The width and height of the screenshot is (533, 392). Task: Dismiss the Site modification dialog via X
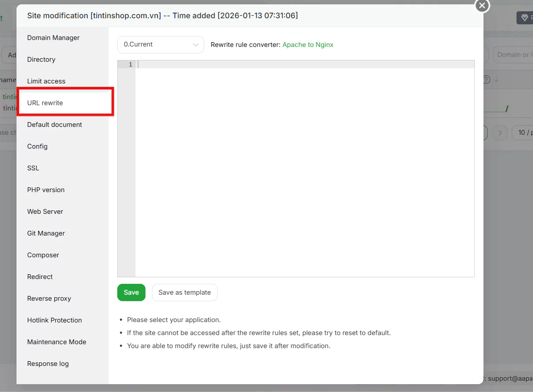click(x=482, y=6)
